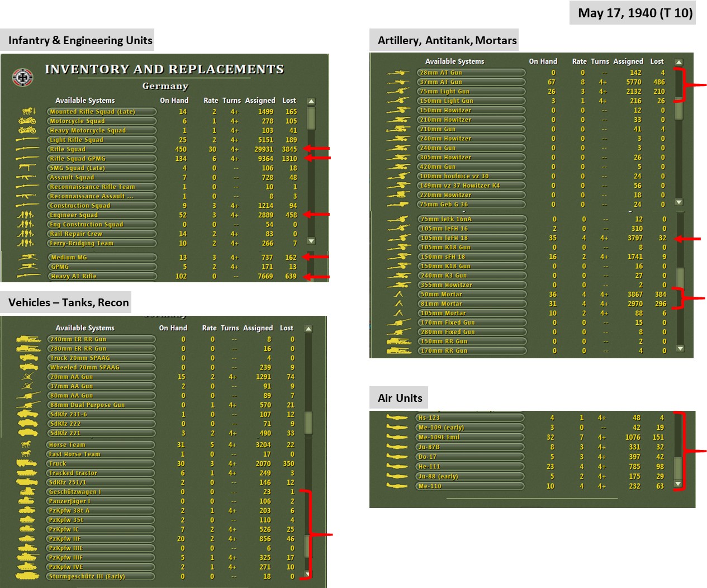Click the Assigned header in vehicles table

(258, 328)
